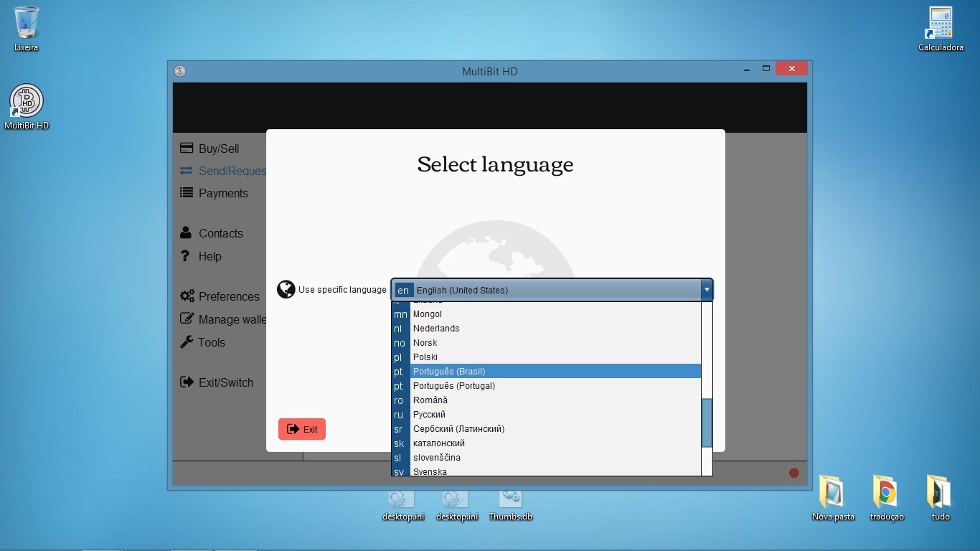Screen dimensions: 980x551
Task: Open the tudo folder icon
Action: (940, 493)
